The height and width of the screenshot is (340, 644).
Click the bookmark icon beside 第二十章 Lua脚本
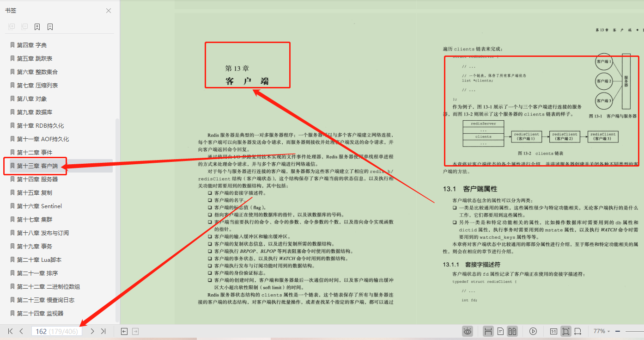click(12, 260)
